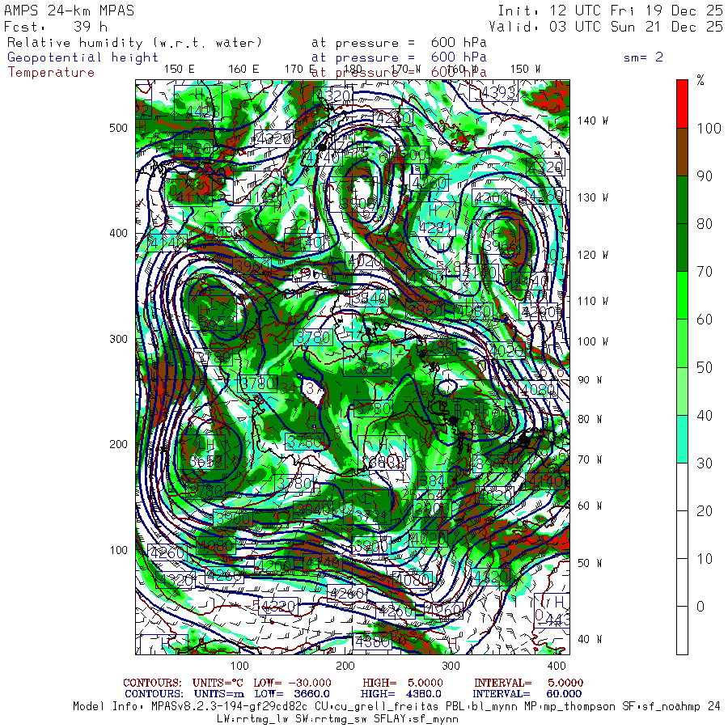Click the red Temperature legend label
The height and width of the screenshot is (728, 728).
tap(51, 72)
